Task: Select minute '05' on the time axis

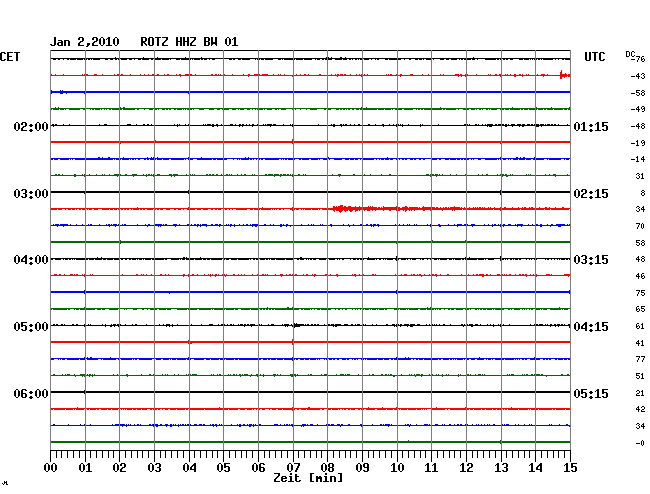Action: (223, 467)
